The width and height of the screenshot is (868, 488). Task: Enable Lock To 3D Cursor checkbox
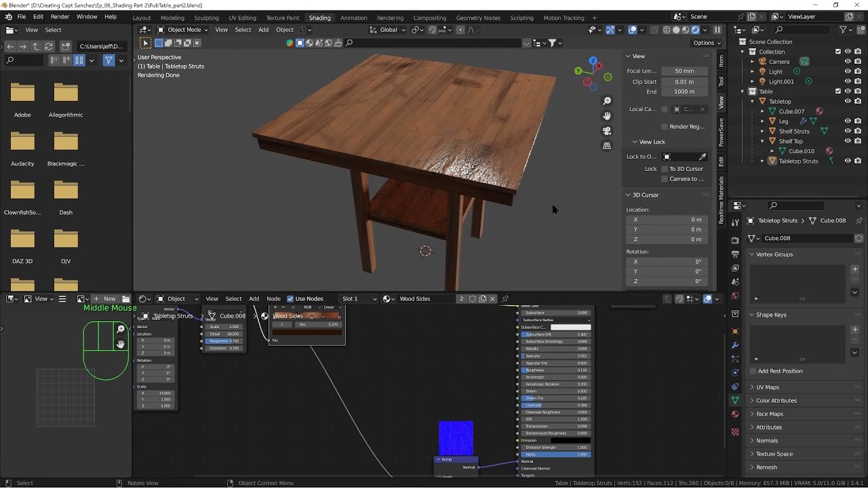tap(665, 169)
